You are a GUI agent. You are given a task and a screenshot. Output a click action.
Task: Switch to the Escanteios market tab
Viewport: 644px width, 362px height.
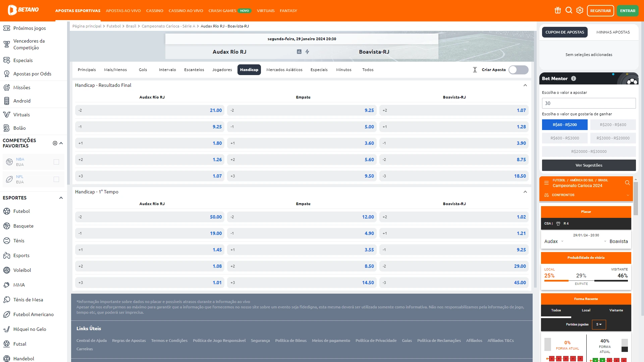tap(194, 70)
